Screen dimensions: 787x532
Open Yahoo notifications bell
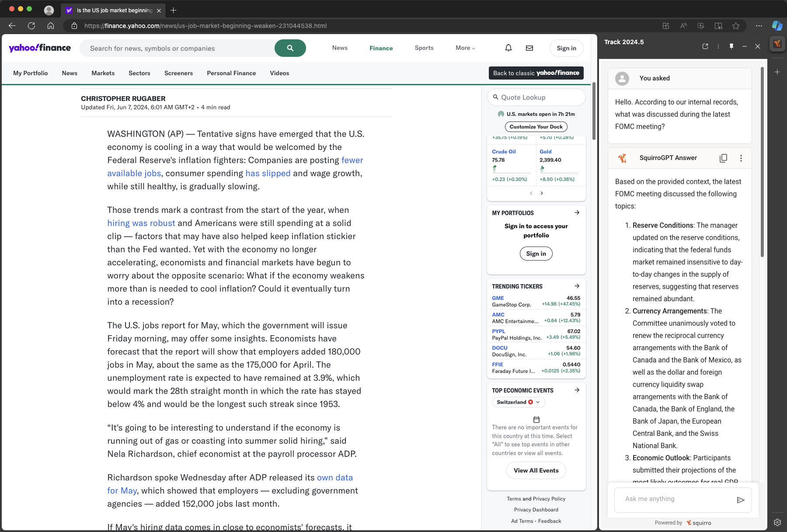[x=508, y=48]
